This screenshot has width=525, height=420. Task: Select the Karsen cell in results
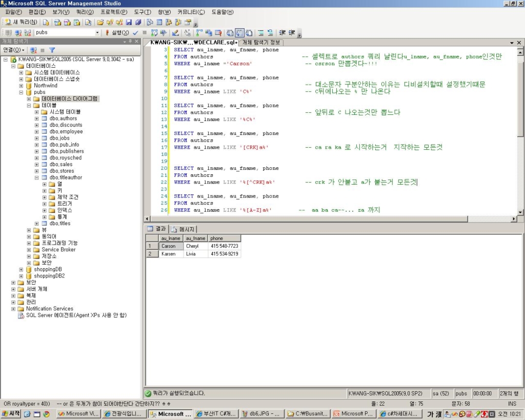171,254
